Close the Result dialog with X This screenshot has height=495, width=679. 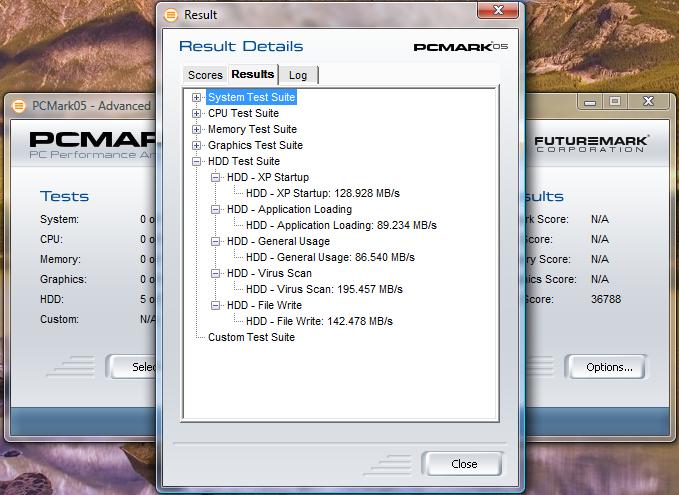pos(498,10)
